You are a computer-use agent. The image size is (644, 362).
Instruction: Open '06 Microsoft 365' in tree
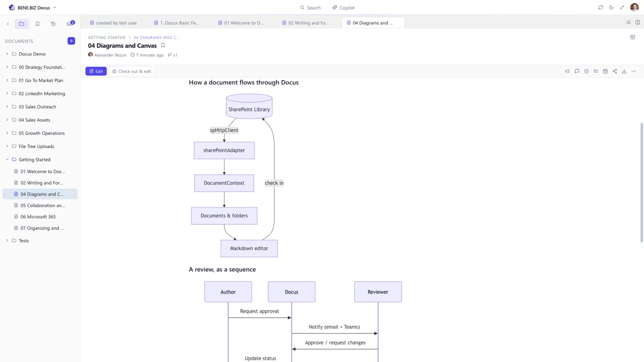tap(40, 216)
